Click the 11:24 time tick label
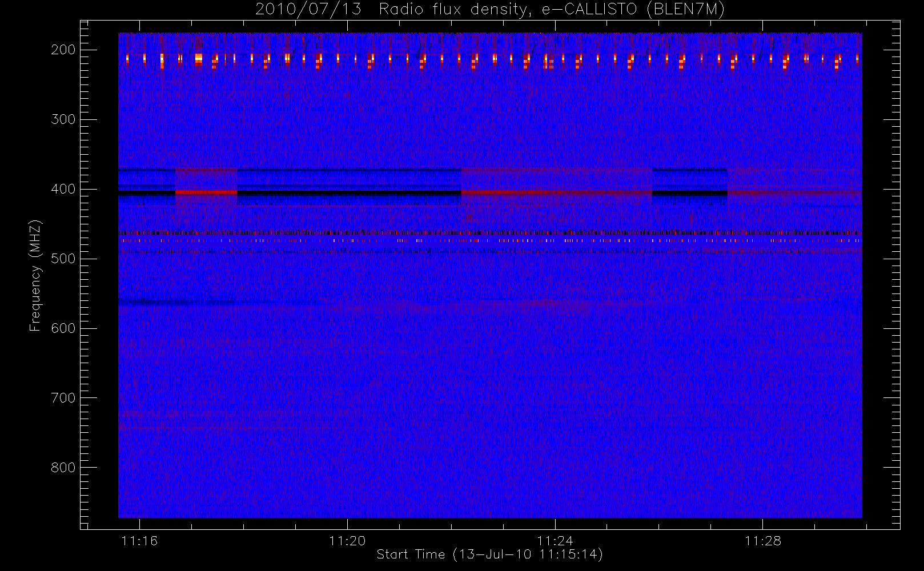The width and height of the screenshot is (924, 571). pyautogui.click(x=555, y=541)
